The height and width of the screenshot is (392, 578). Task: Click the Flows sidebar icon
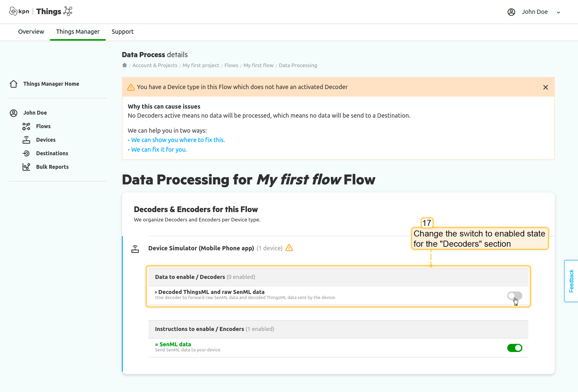click(26, 126)
